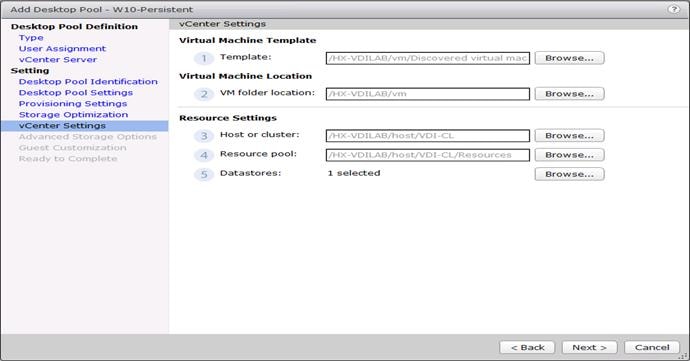Image resolution: width=690 pixels, height=361 pixels.
Task: Jump to Desktop Pool Identification
Action: pos(88,82)
